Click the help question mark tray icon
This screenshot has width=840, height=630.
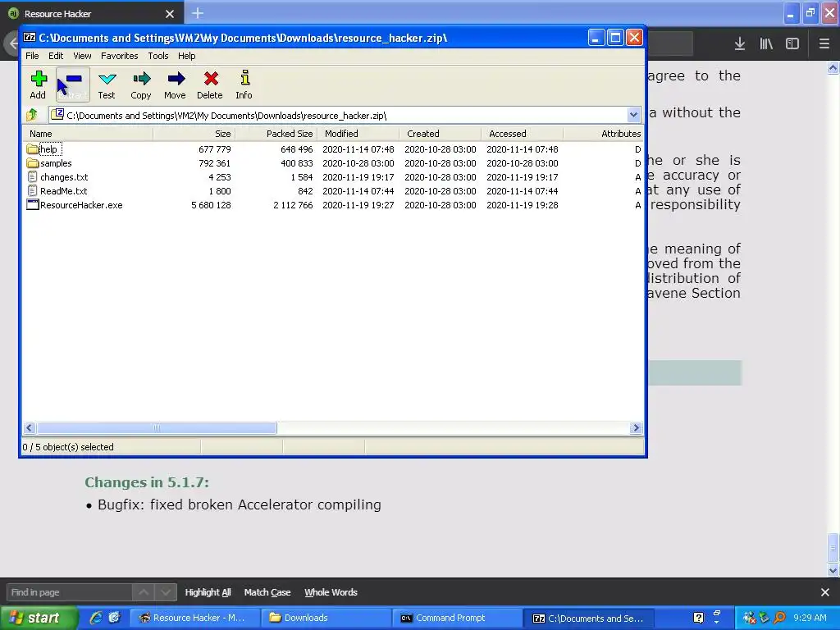pos(699,618)
